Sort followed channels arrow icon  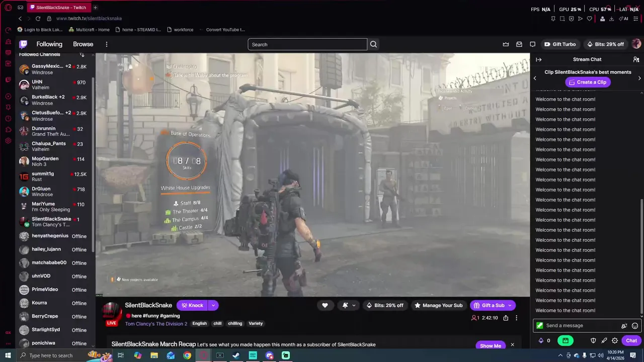[x=82, y=54]
